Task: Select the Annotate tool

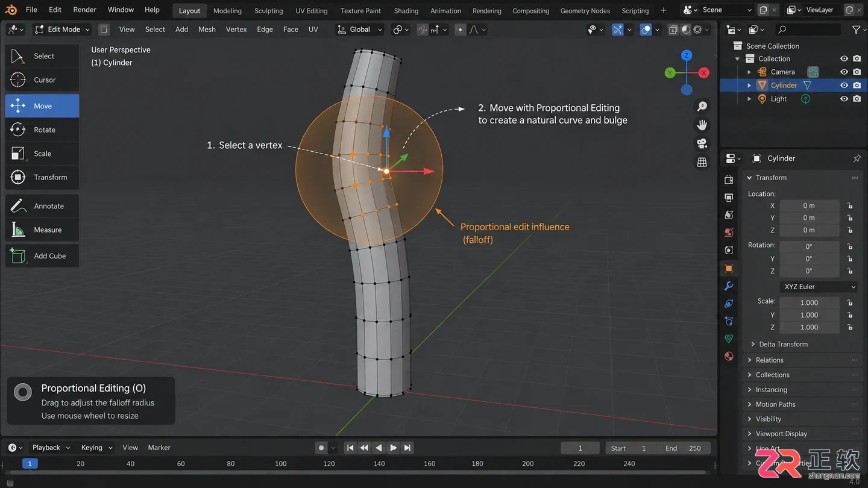Action: [42, 206]
